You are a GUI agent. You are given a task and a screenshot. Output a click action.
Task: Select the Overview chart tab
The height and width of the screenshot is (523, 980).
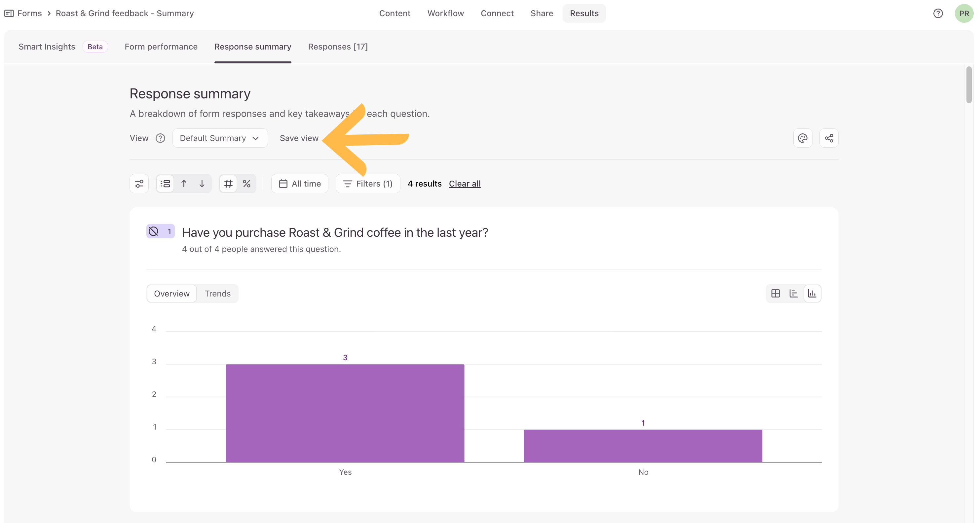click(171, 294)
